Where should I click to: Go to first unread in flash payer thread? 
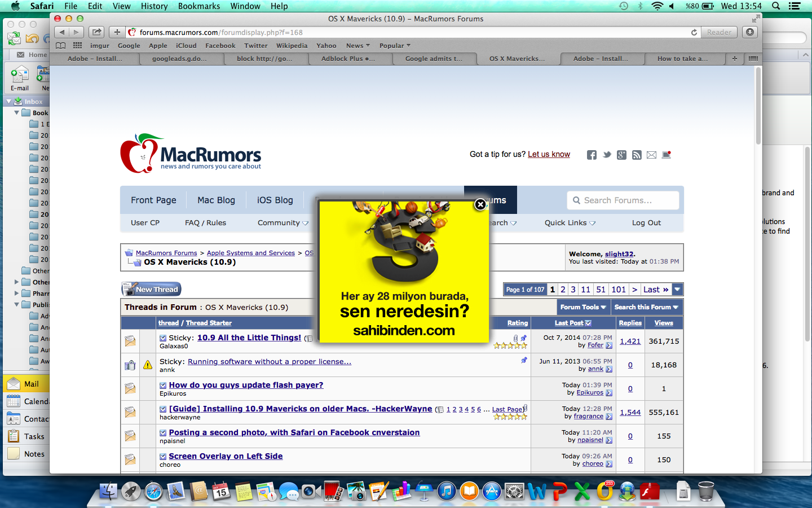[x=163, y=386]
